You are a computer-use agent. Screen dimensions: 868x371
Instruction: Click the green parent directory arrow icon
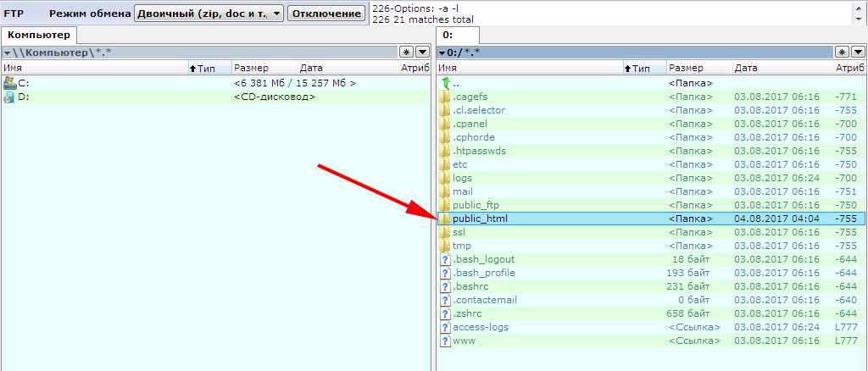(445, 83)
